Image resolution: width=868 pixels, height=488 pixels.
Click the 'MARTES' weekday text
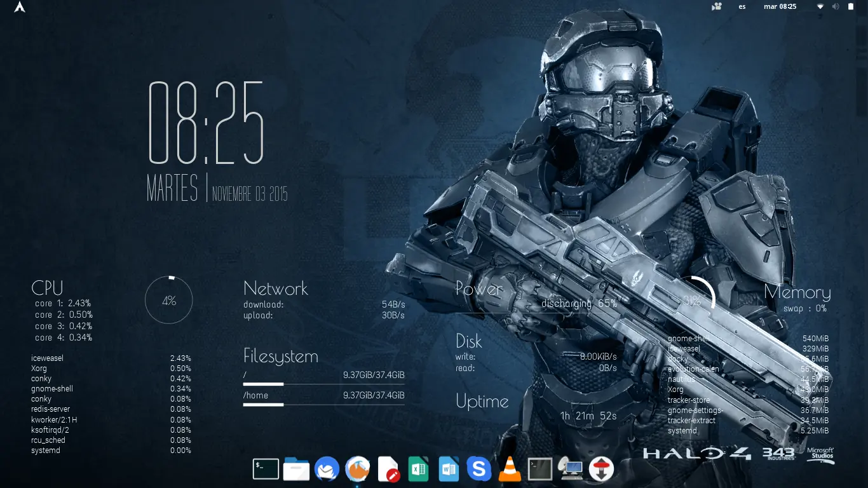pos(172,188)
